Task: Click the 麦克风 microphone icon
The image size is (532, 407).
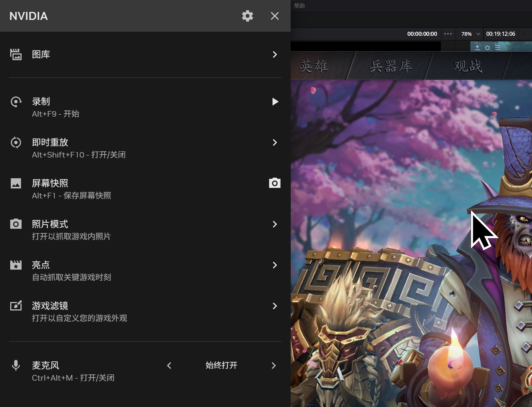Action: (x=16, y=366)
